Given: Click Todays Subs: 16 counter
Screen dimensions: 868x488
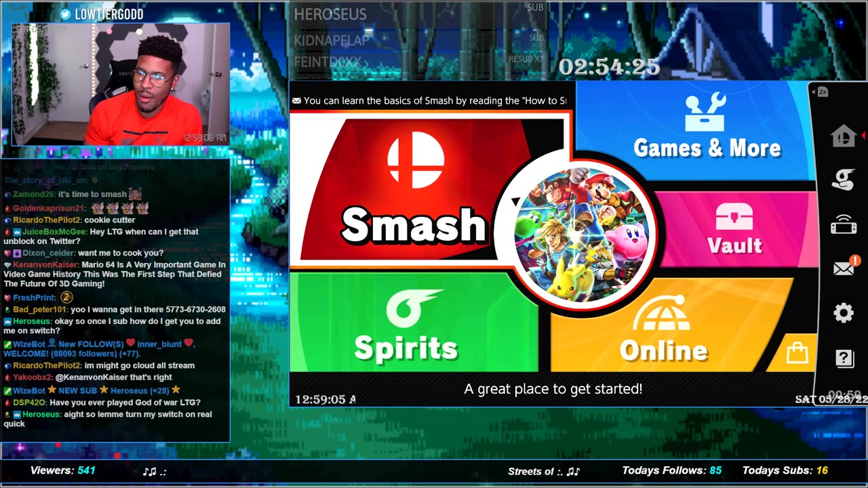Looking at the screenshot, I should 785,470.
